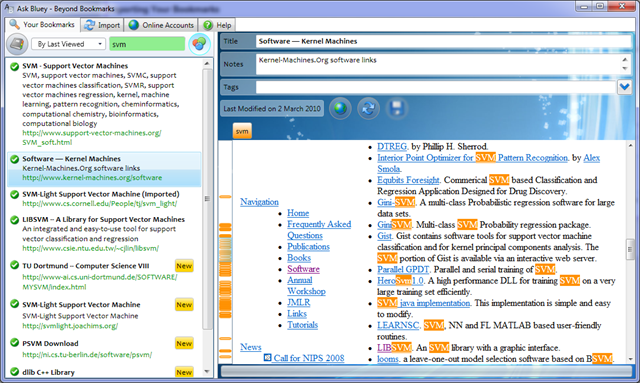Click into the Tags input field
Image resolution: width=640 pixels, height=383 pixels.
(x=436, y=87)
